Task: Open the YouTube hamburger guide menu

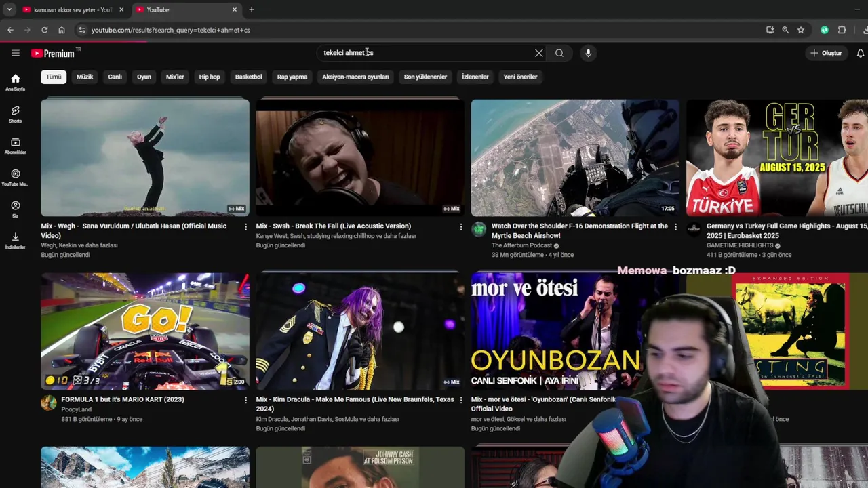Action: click(15, 53)
